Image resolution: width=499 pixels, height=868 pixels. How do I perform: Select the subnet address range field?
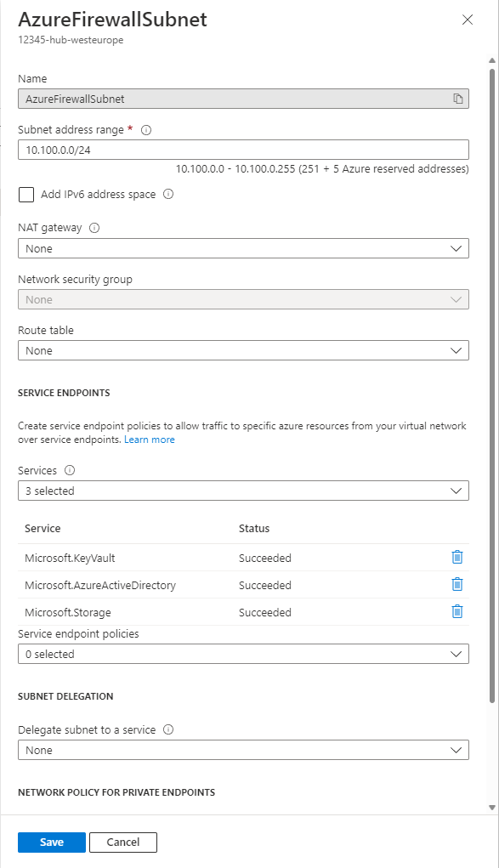coord(242,150)
